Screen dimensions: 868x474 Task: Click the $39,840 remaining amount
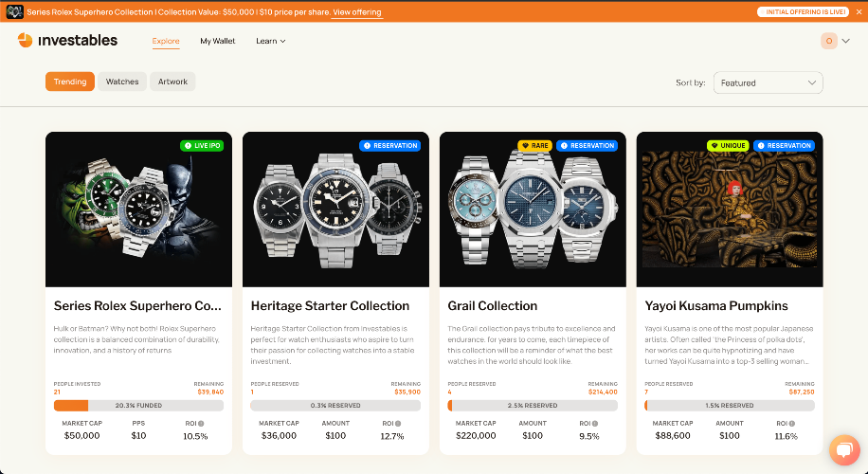click(x=210, y=392)
